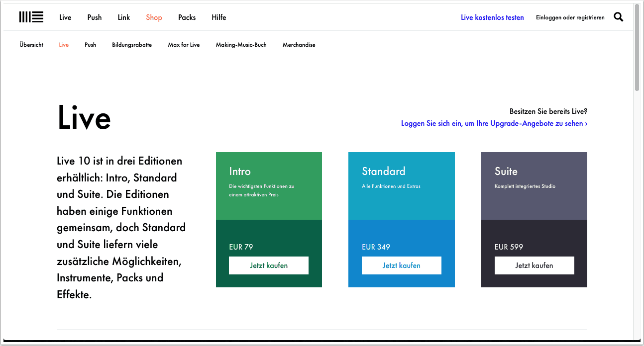Open the search magnifier icon

point(618,17)
